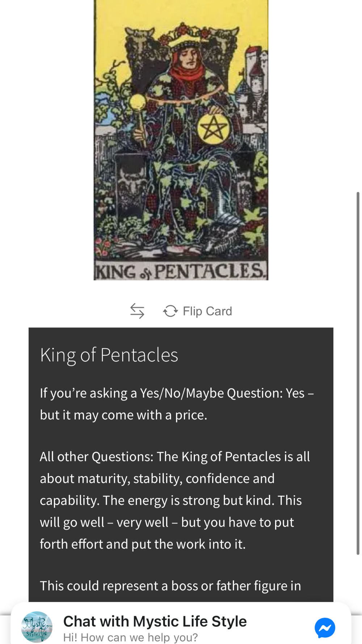The height and width of the screenshot is (644, 362).
Task: Click the Mystic Life Style logo avatar
Action: (x=37, y=627)
